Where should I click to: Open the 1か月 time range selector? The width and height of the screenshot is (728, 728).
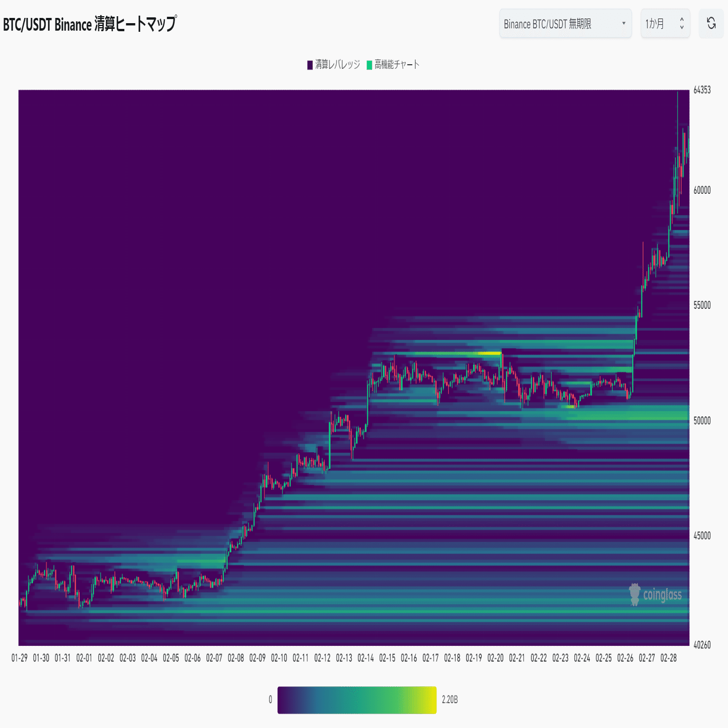point(665,24)
